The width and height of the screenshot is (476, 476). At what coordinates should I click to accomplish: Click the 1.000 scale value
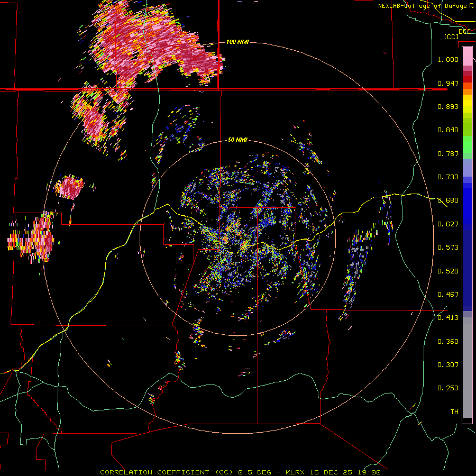pos(448,59)
